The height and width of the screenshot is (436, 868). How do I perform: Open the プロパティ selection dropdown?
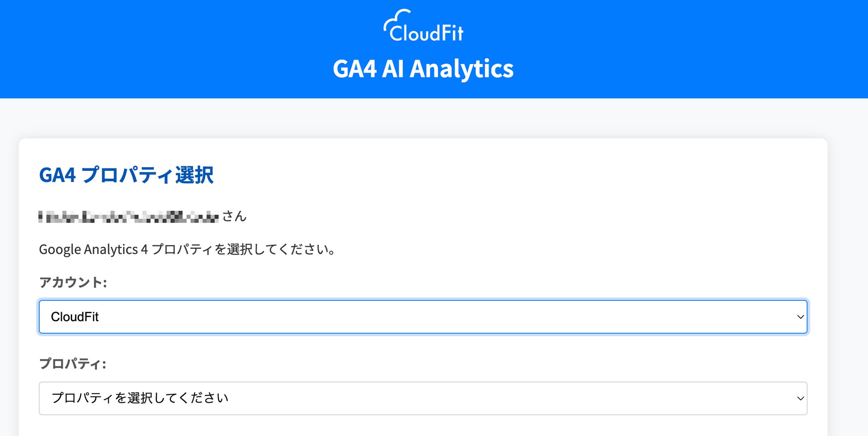422,398
